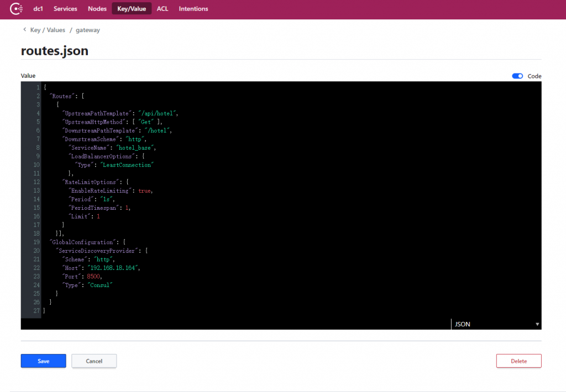Navigate to Key / Values breadcrumb link
The width and height of the screenshot is (566, 392).
[x=48, y=30]
